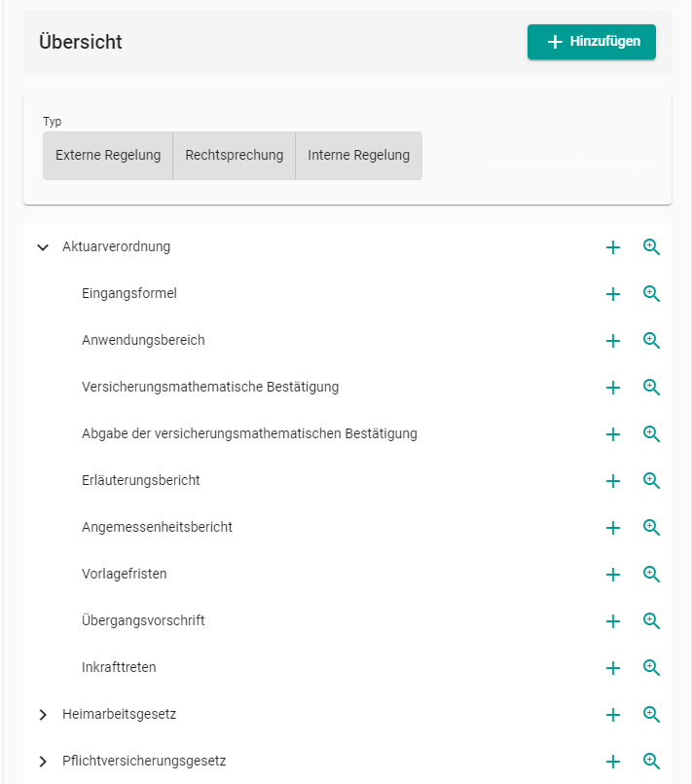692x784 pixels.
Task: Click magnifier icon for Versicherungsmathematische Bestätigung
Action: [x=651, y=387]
